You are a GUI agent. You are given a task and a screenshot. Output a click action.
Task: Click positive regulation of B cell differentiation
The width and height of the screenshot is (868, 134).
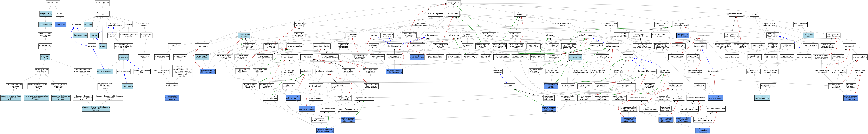325,131
